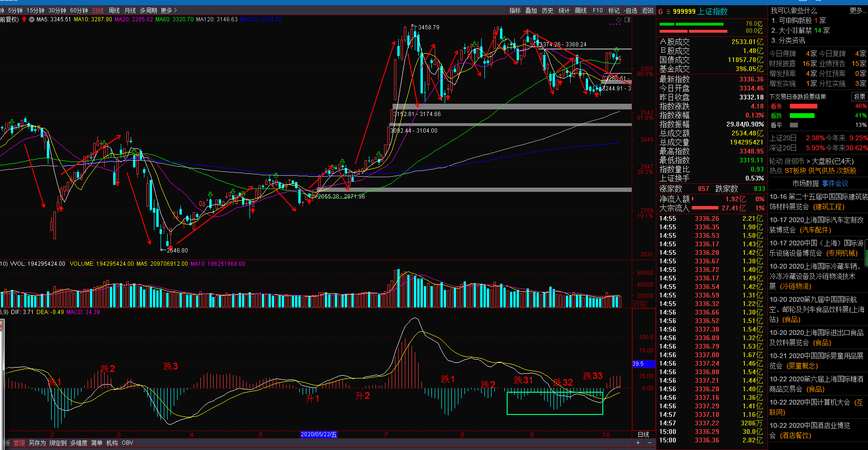
Task: Switch to 30分钟 period tab
Action: [57, 10]
